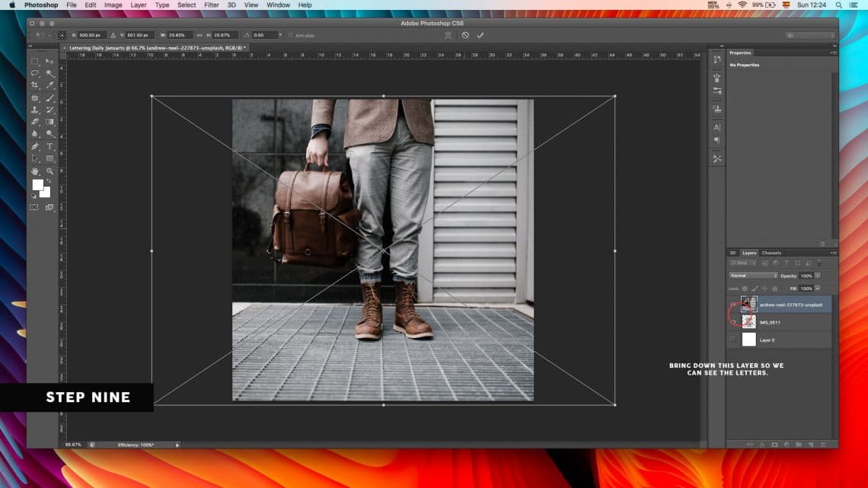The image size is (868, 488).
Task: Select the Brush tool
Action: [x=49, y=98]
